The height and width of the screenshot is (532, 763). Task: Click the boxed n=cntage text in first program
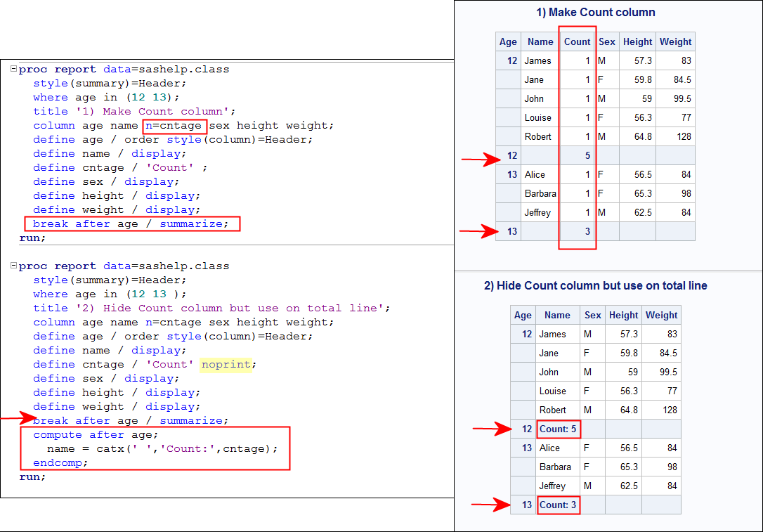[174, 126]
